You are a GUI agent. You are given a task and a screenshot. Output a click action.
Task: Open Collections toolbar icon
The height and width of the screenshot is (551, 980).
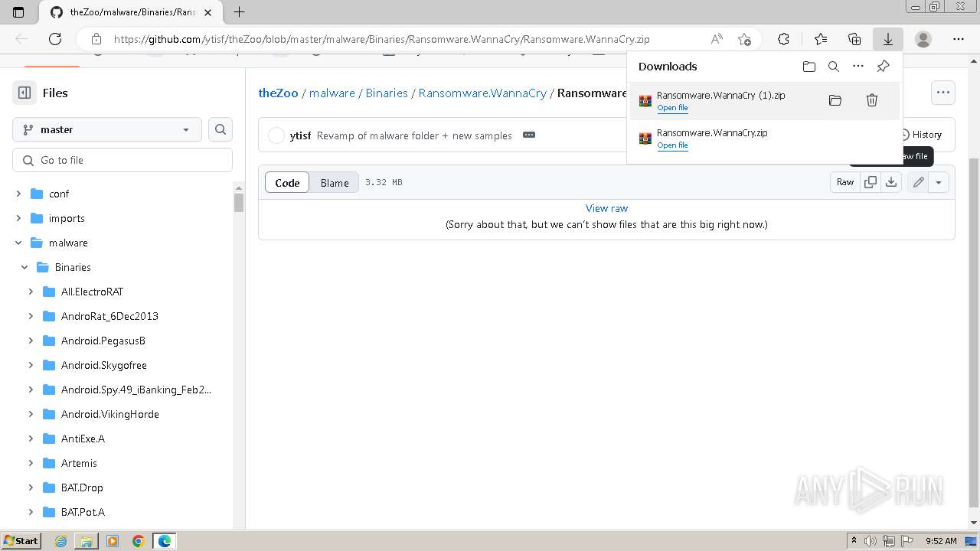point(854,39)
